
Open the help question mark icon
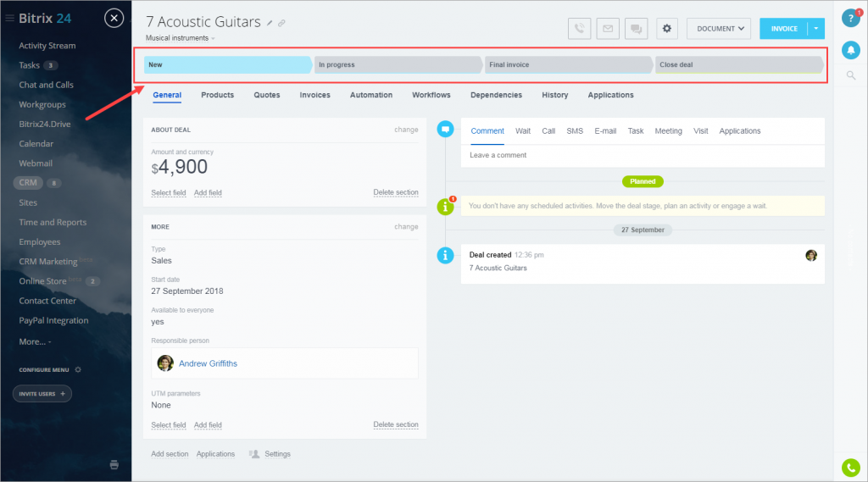point(851,19)
